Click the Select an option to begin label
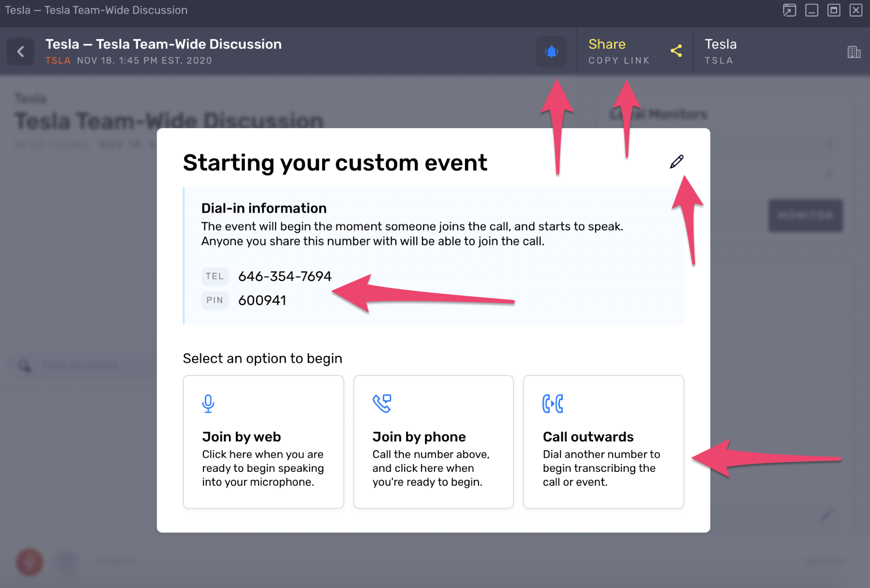The image size is (870, 588). point(262,359)
